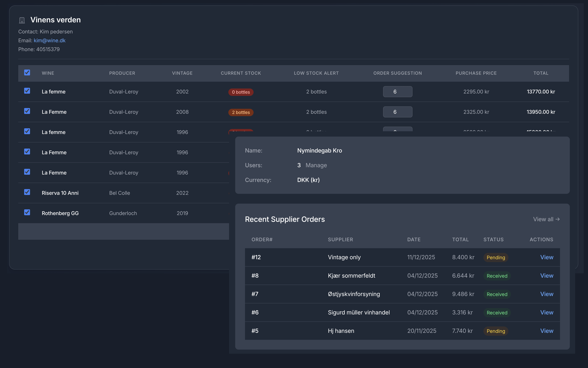Edit order suggestion for La Femme 2008

pos(398,112)
